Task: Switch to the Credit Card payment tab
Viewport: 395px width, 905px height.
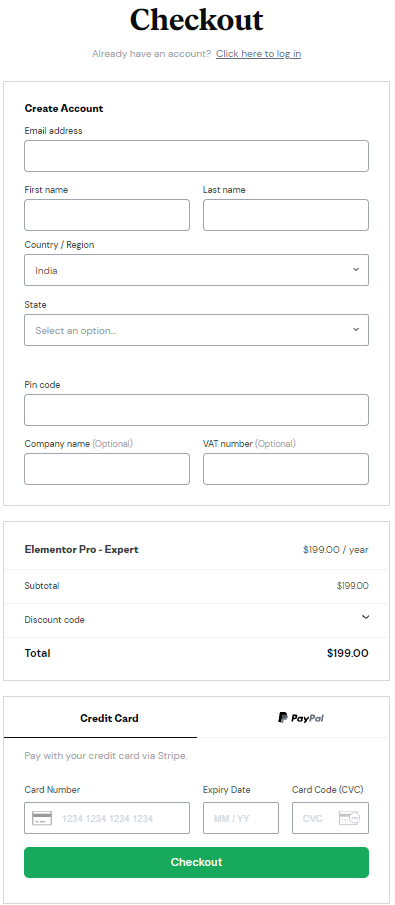Action: click(100, 718)
